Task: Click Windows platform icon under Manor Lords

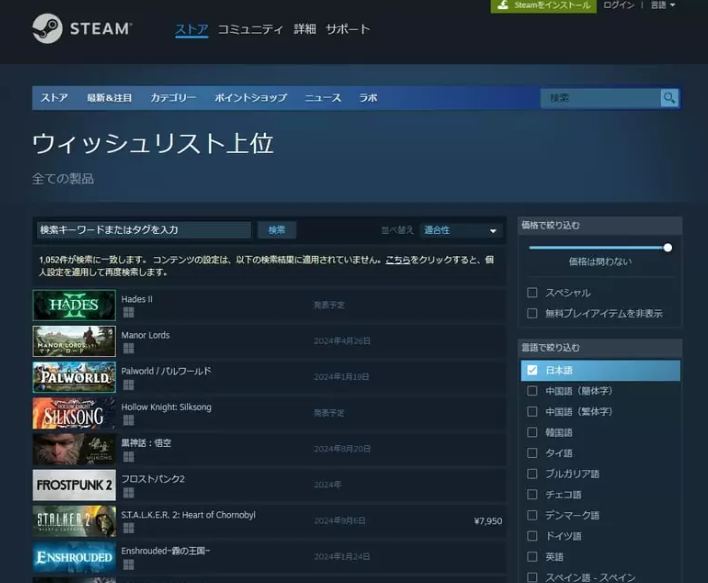Action: coord(129,348)
